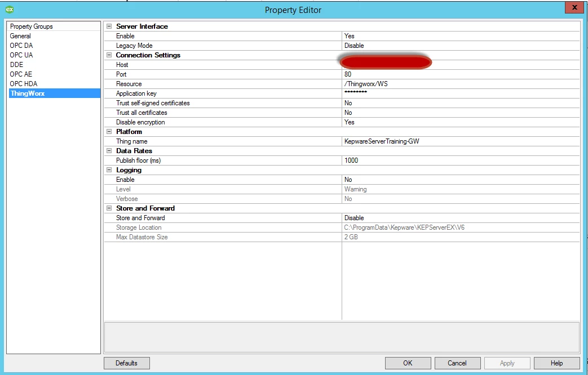
Task: Click the Defaults button
Action: [127, 363]
